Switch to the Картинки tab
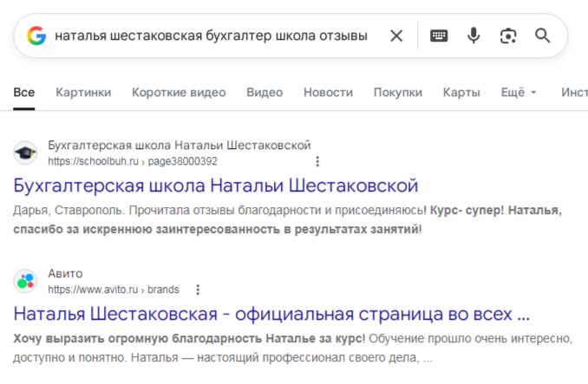This screenshot has height=384, width=588. point(83,92)
